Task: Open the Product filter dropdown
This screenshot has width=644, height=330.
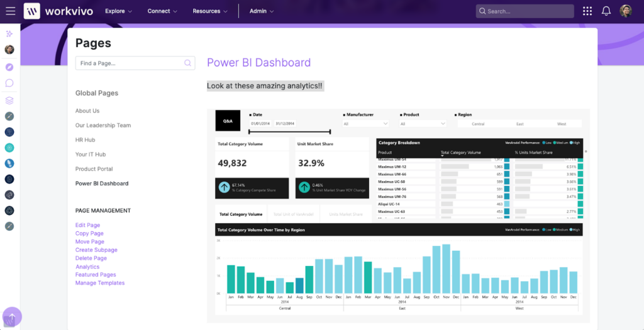Action: [423, 124]
